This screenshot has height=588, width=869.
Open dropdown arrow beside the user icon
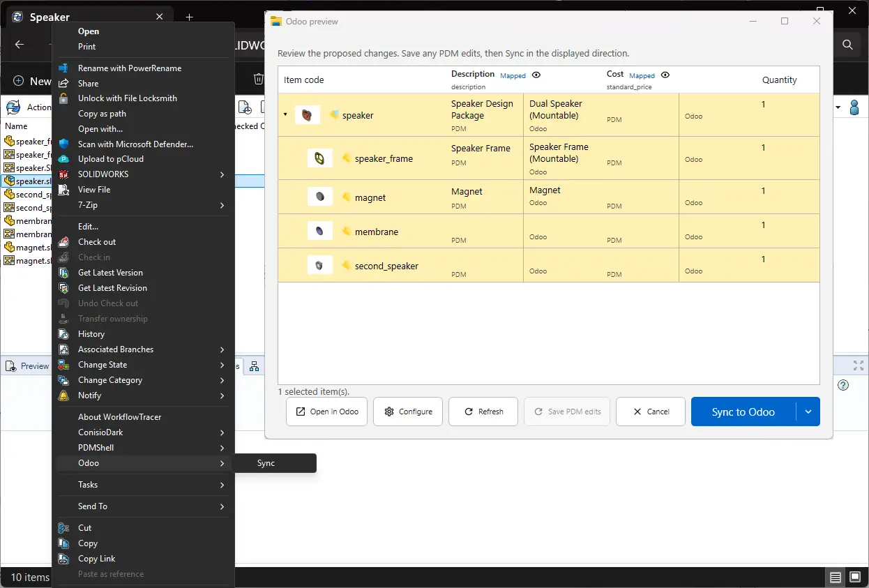tap(838, 107)
